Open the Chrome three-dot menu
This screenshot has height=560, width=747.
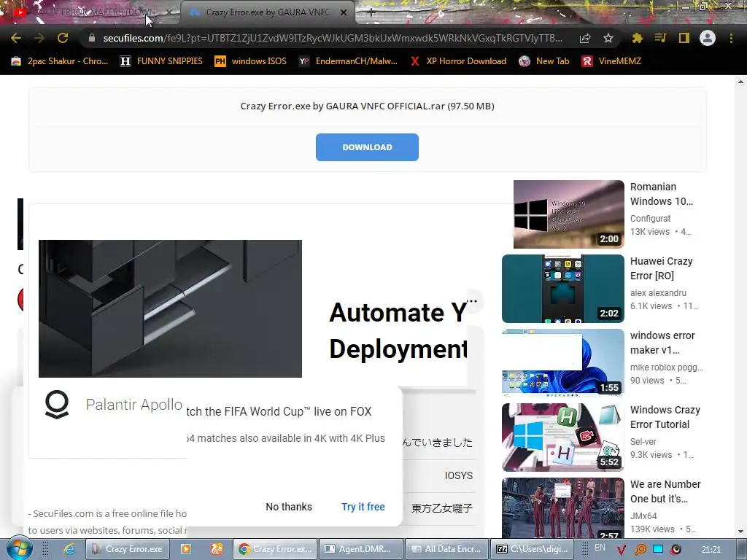point(731,38)
